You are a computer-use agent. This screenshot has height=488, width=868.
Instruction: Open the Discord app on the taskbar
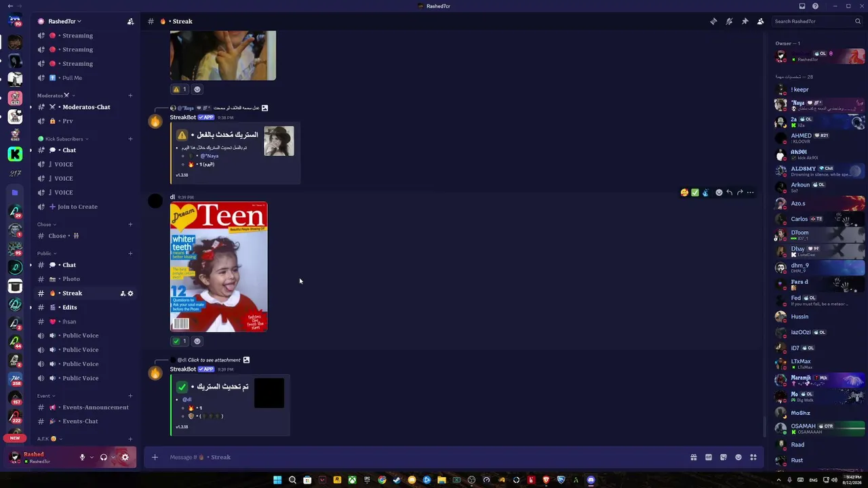(x=591, y=481)
